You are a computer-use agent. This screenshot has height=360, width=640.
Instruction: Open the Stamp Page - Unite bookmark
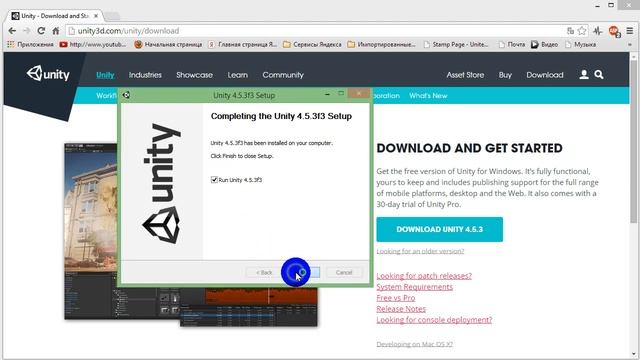click(x=456, y=44)
